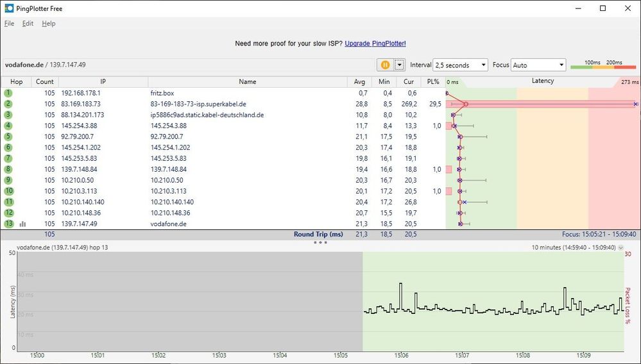Viewport: 641px width, 364px height.
Task: Click the IP column header
Action: 103,81
